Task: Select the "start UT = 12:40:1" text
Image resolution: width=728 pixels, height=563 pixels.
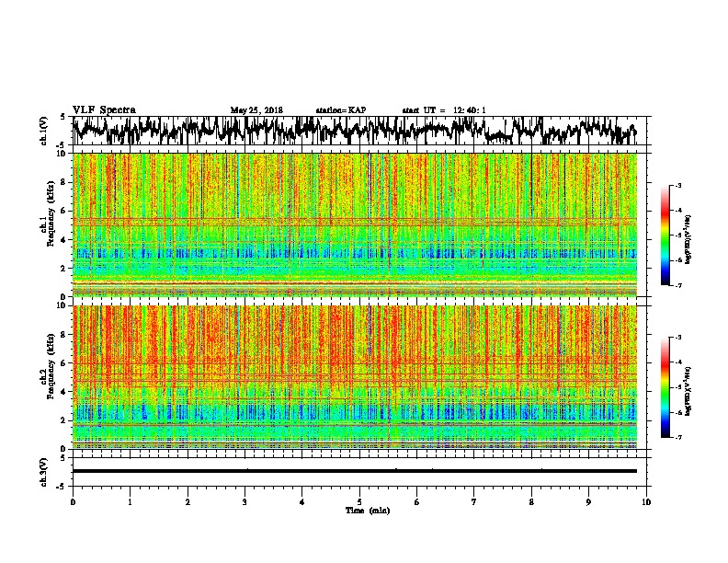Action: click(x=444, y=110)
